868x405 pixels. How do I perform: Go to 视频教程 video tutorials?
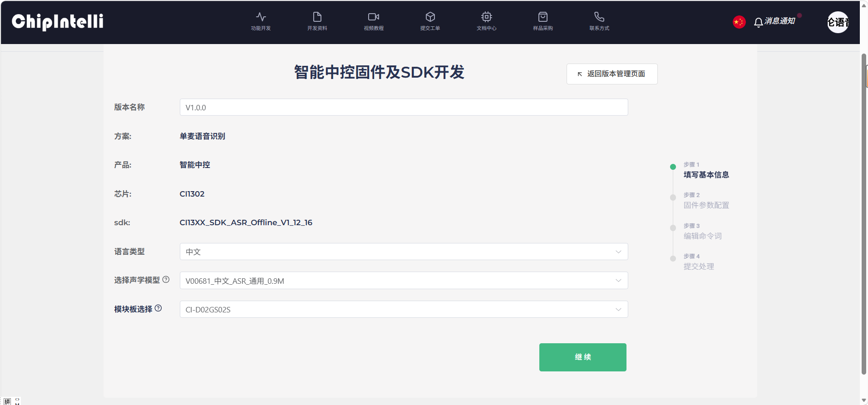pyautogui.click(x=374, y=21)
